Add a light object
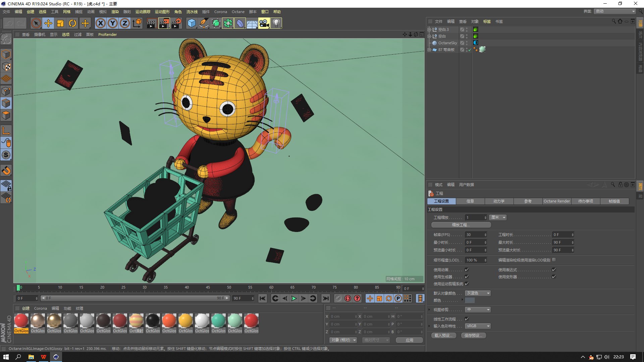This screenshot has height=362, width=644. 276,23
